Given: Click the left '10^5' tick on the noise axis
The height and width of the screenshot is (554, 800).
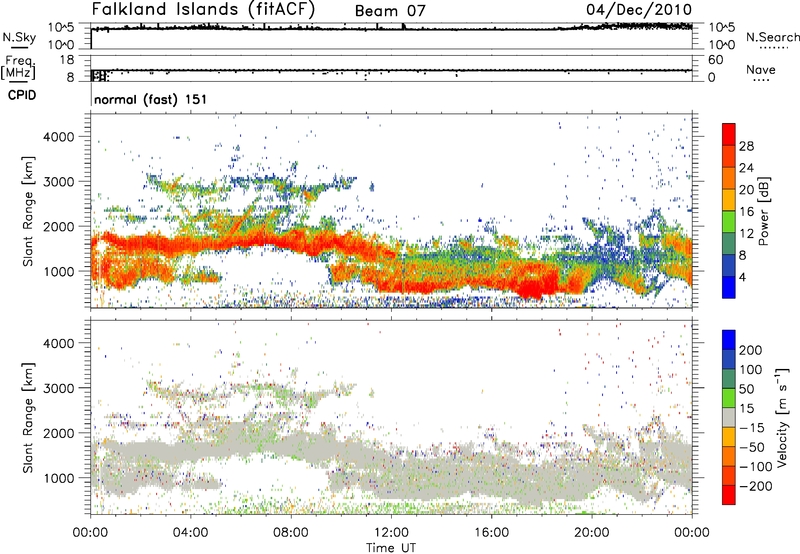Looking at the screenshot, I should [x=61, y=28].
